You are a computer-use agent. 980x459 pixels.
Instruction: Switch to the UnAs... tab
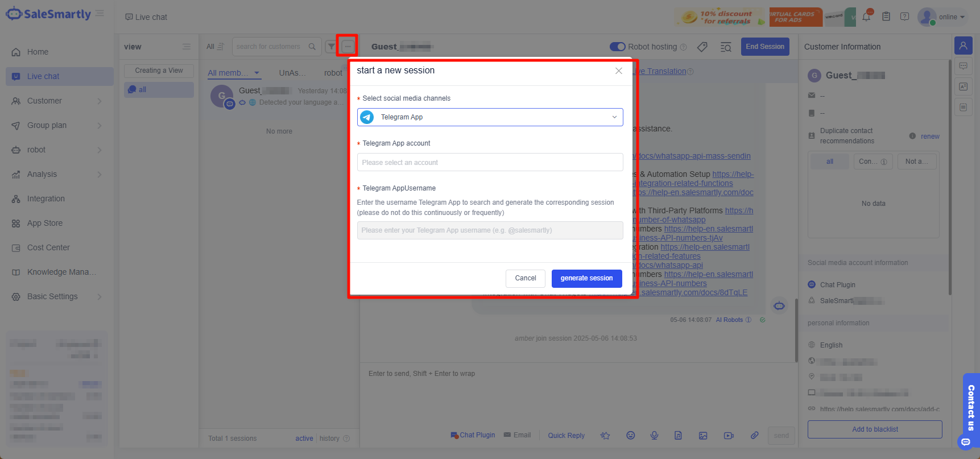tap(292, 73)
